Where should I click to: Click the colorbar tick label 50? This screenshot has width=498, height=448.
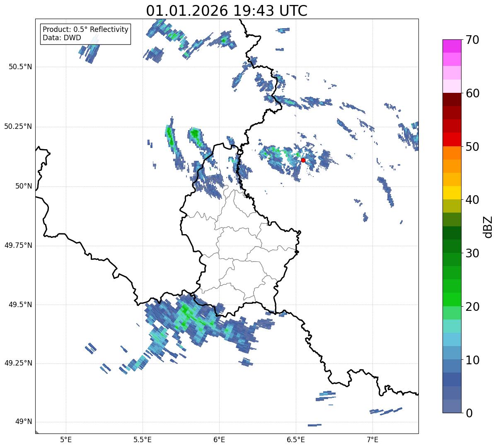[x=473, y=147]
